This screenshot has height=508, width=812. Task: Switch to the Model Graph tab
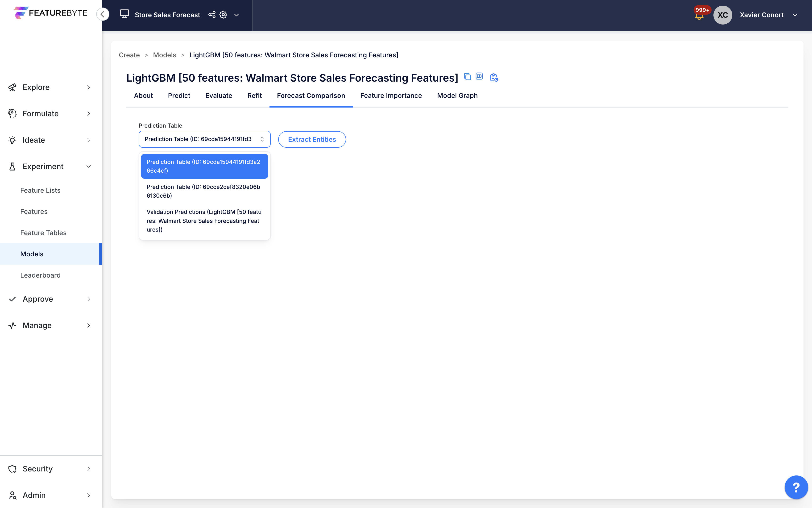(x=457, y=96)
